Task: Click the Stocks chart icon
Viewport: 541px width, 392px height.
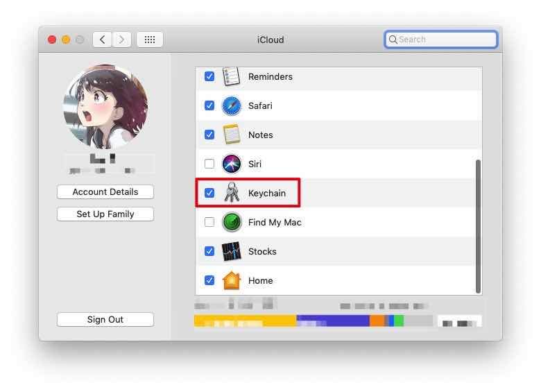Action: (x=231, y=251)
